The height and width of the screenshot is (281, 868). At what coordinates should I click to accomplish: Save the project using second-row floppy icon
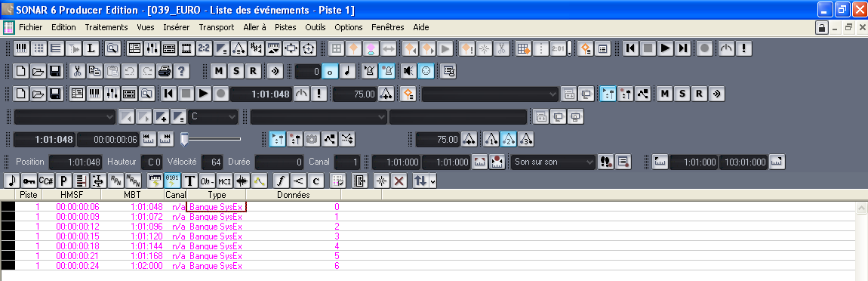point(55,71)
